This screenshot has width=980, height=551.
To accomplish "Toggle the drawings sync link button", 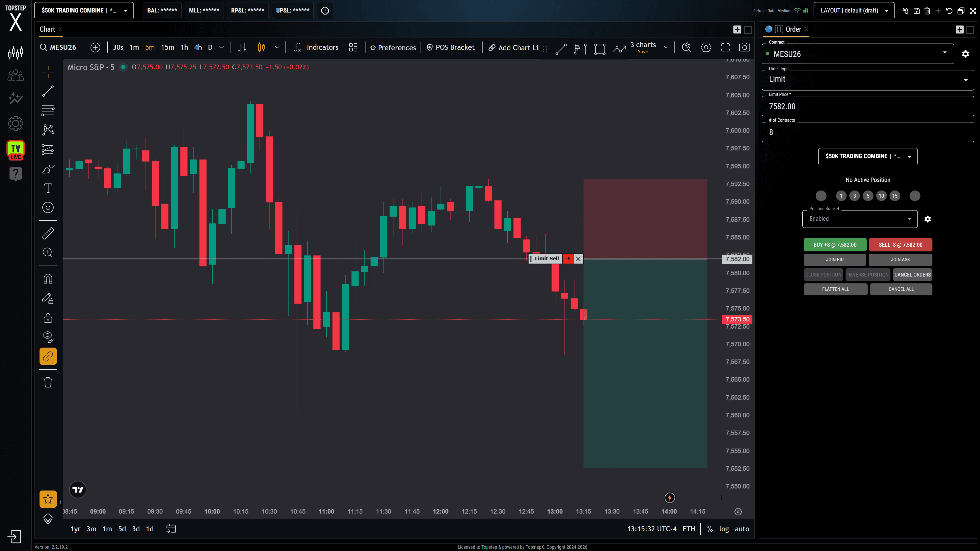I will click(x=48, y=357).
